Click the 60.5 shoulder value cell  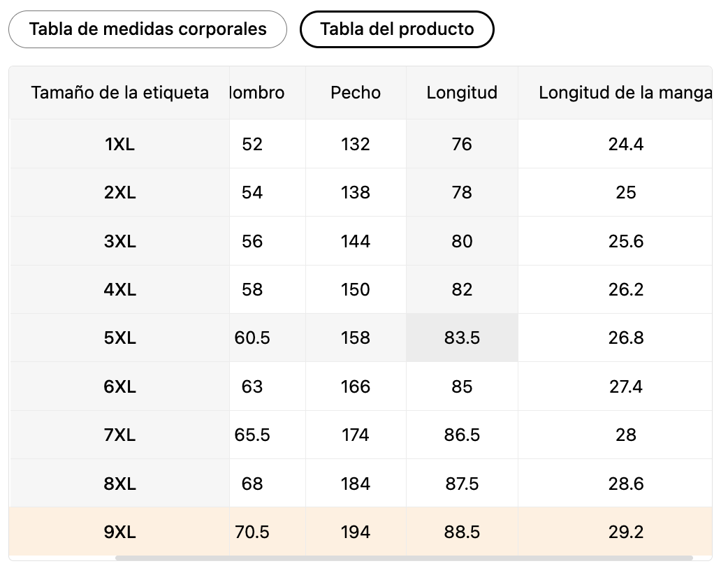point(253,338)
